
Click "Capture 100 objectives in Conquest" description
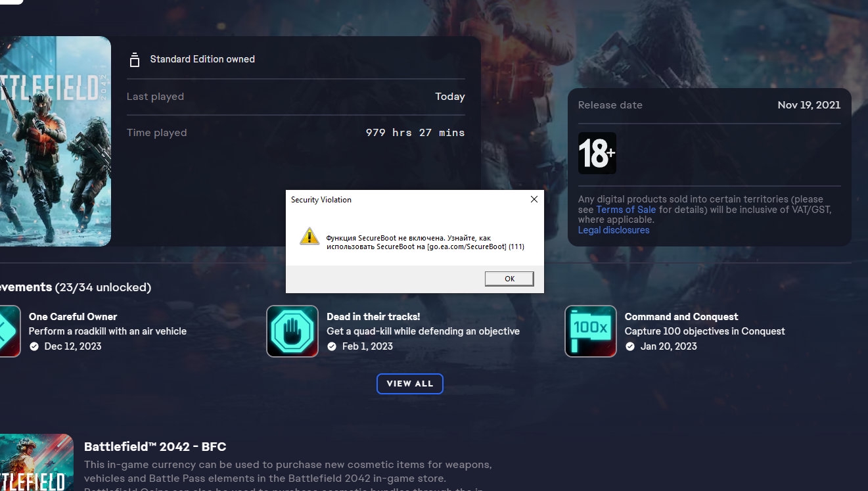coord(705,331)
